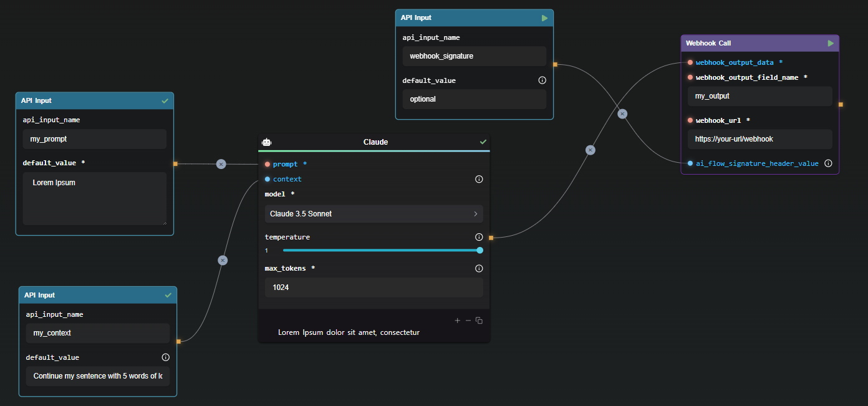Adjust the temperature slider on the Claude node

coord(479,250)
